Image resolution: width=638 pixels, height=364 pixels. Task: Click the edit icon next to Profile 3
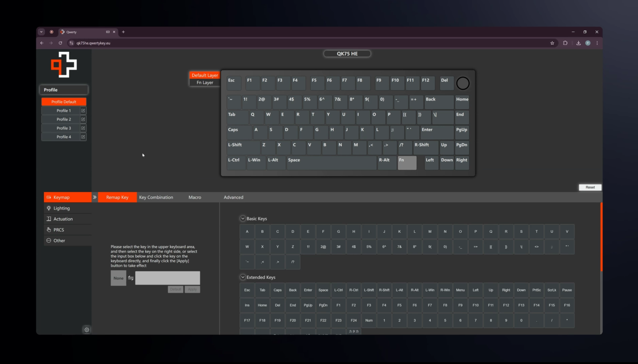click(x=83, y=128)
